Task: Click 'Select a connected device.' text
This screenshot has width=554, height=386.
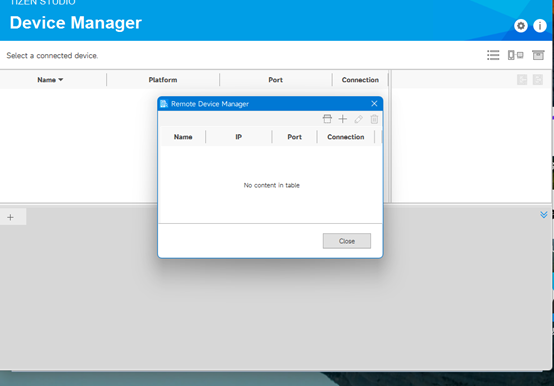Action: 52,56
